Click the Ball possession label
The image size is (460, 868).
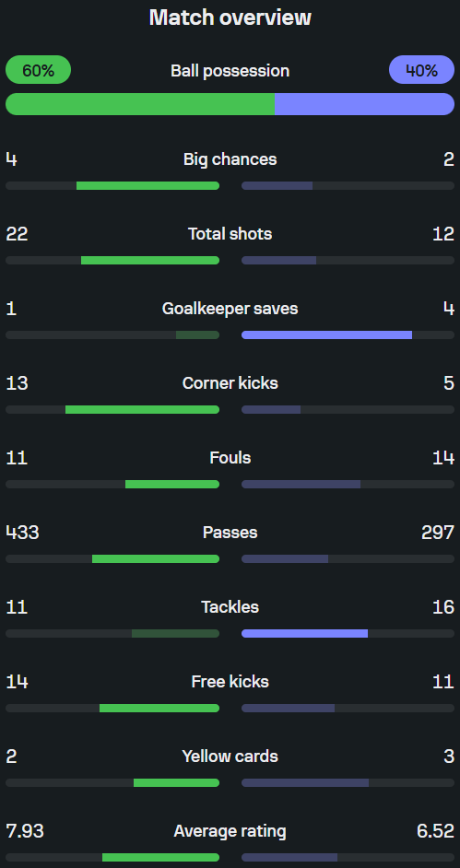click(230, 71)
